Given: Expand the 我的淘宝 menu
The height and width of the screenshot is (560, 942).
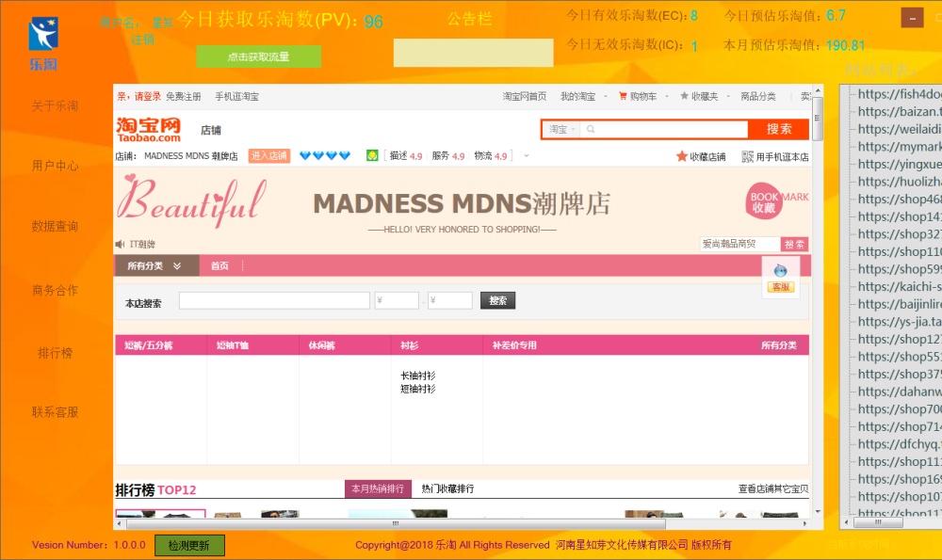Looking at the screenshot, I should (x=583, y=96).
